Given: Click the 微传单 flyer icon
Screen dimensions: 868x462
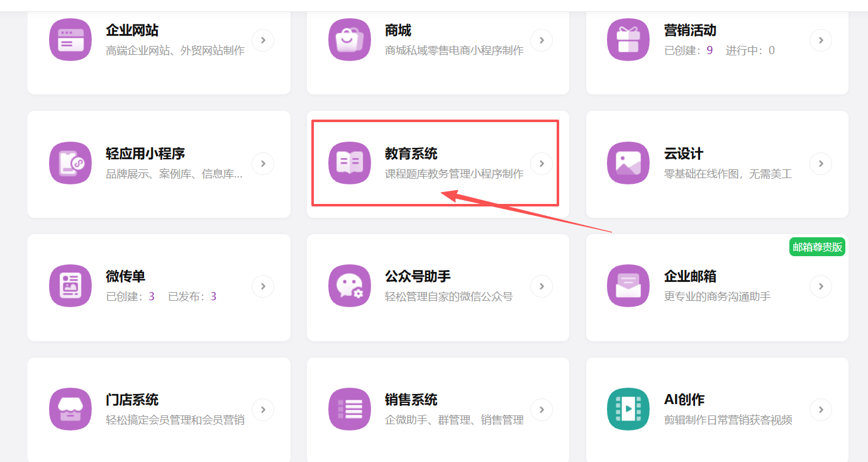Looking at the screenshot, I should click(70, 286).
